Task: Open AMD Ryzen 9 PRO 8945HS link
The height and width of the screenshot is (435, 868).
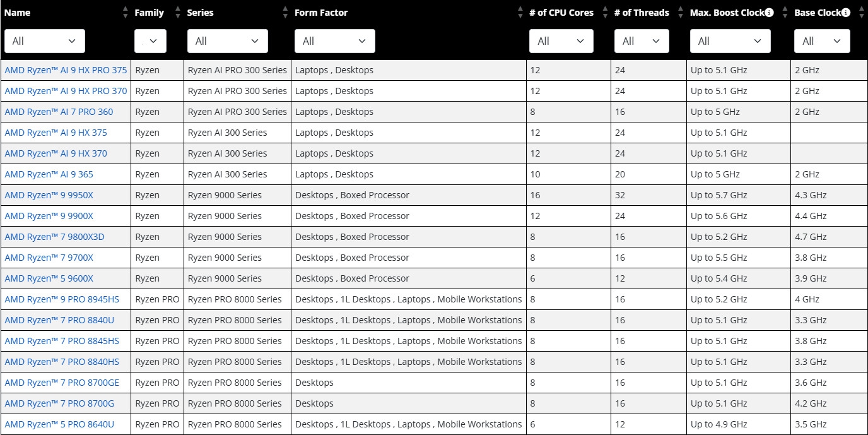Action: [62, 299]
